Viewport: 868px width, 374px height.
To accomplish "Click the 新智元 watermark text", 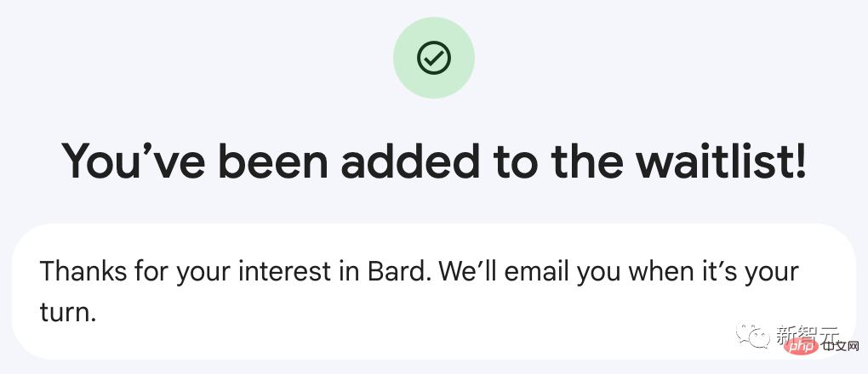I will pos(808,333).
